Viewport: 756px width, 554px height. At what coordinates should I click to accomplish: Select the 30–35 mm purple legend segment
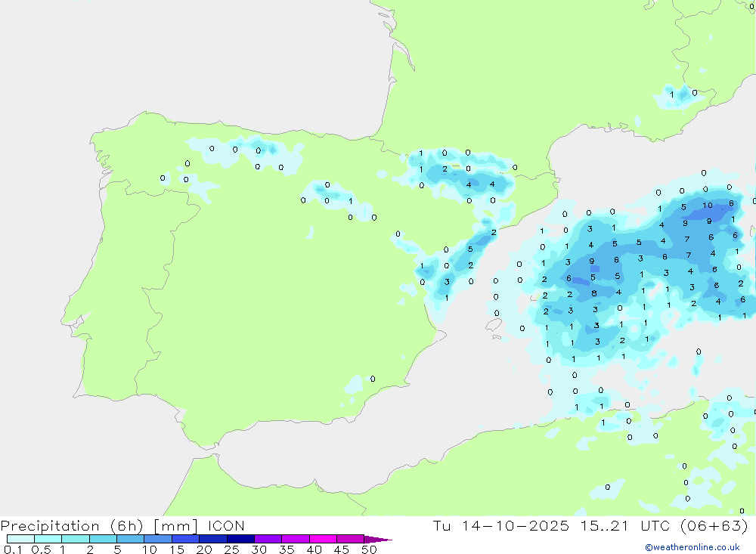[268, 539]
